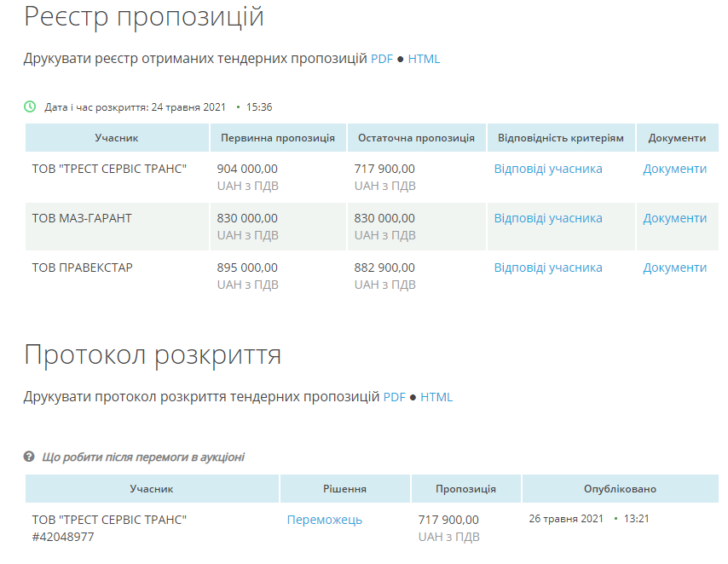This screenshot has height=564, width=728.
Task: Open participant answers for ТОВ МАЗ-ГАРАНТ
Action: tap(548, 218)
